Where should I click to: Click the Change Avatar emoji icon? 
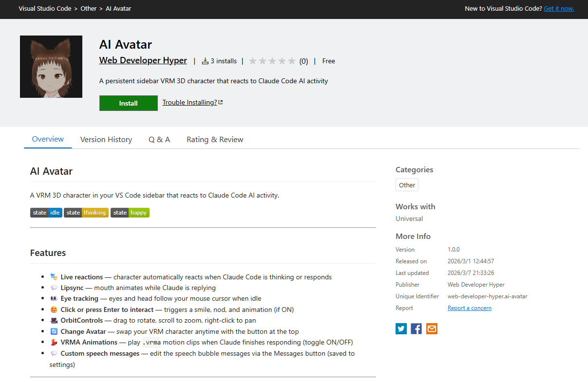pos(54,331)
